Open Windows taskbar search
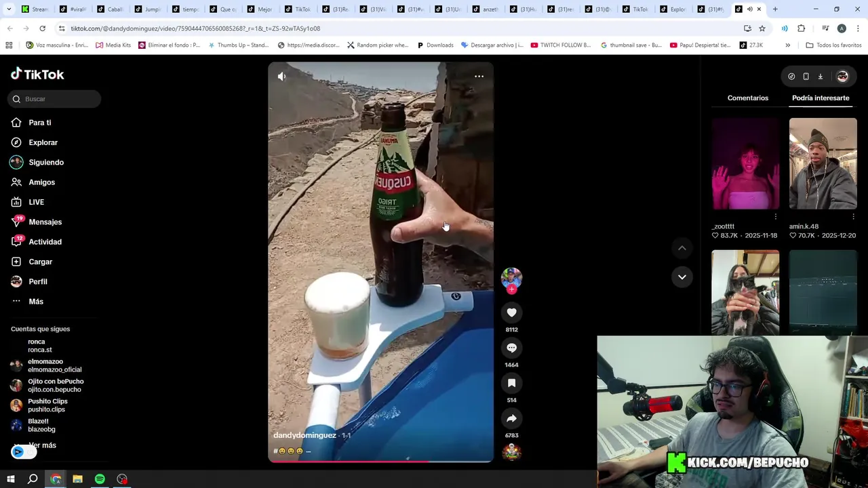The height and width of the screenshot is (488, 868). (x=33, y=479)
